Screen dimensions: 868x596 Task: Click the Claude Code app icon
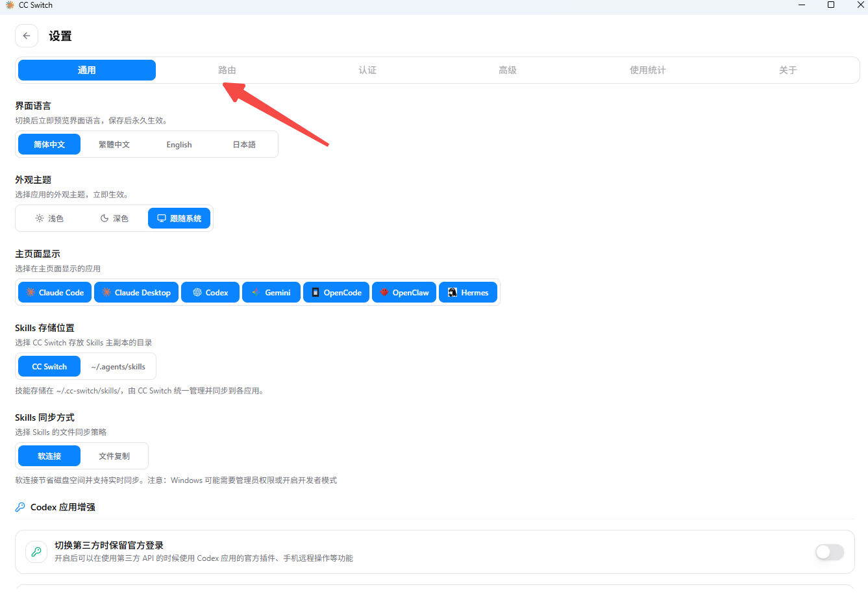pyautogui.click(x=31, y=292)
